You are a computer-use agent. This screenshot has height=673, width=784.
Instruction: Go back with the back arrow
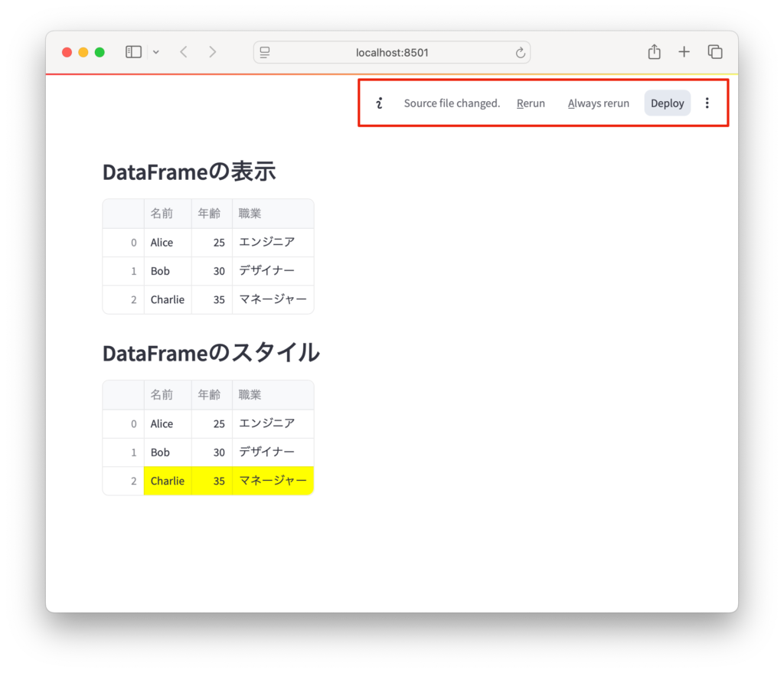[x=184, y=52]
